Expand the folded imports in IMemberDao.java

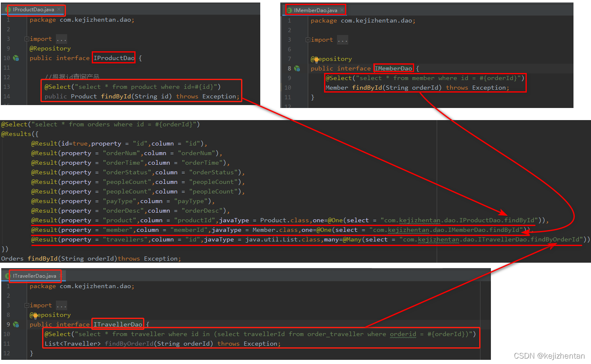coord(308,40)
